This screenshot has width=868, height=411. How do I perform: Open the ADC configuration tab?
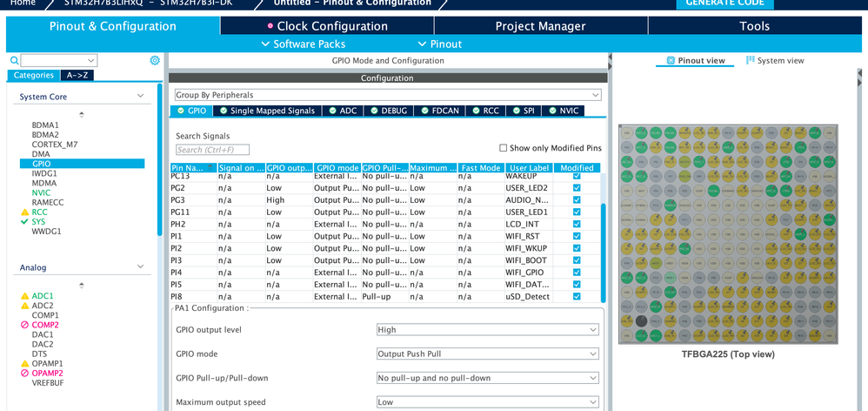[343, 111]
